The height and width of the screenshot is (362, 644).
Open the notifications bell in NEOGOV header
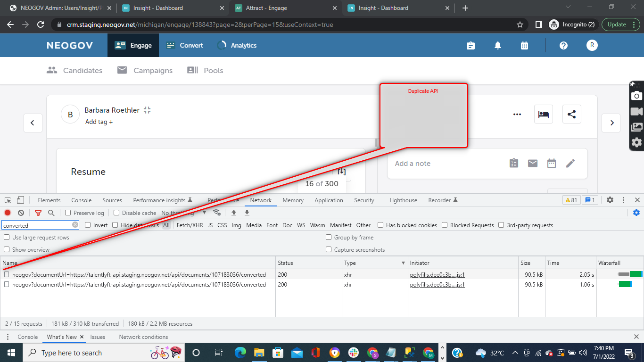[x=497, y=45]
